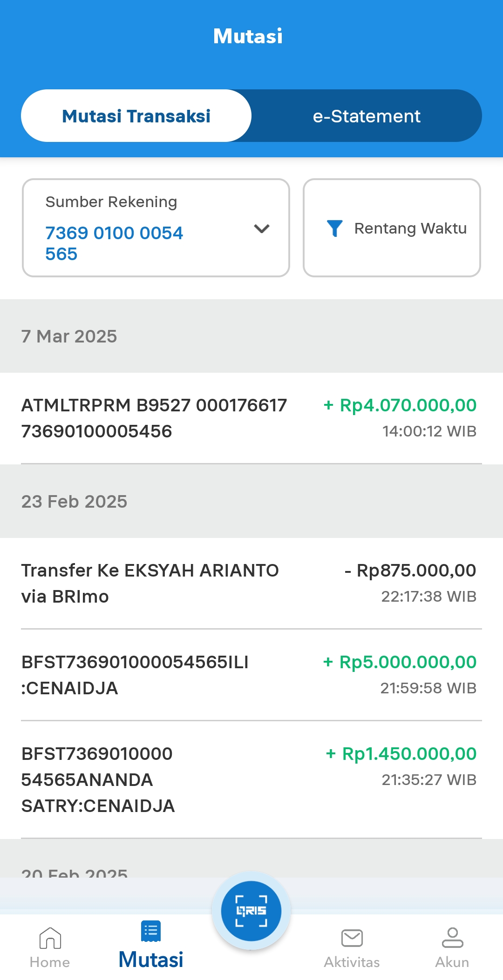Tap the Mutasi list icon
Screen dimensions: 503x980
151,931
